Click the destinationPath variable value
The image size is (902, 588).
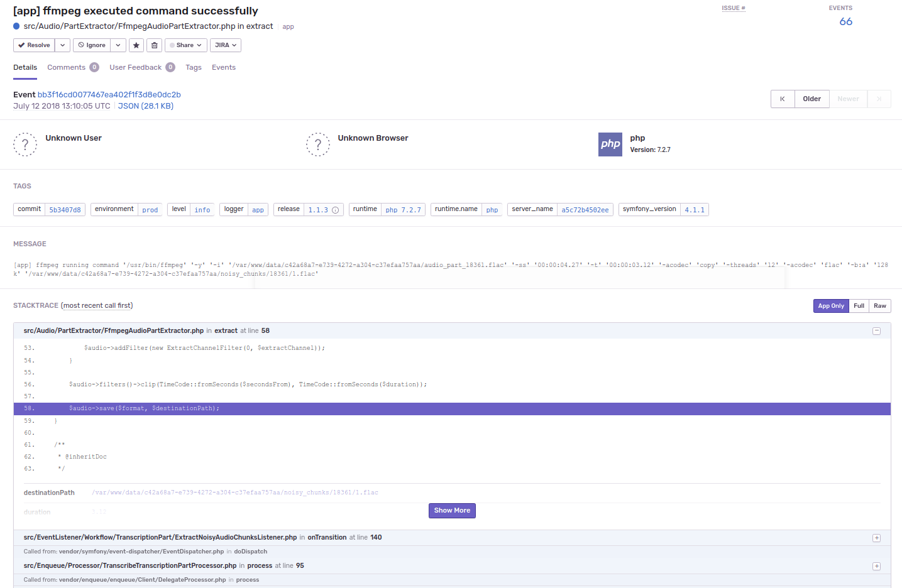coord(235,493)
